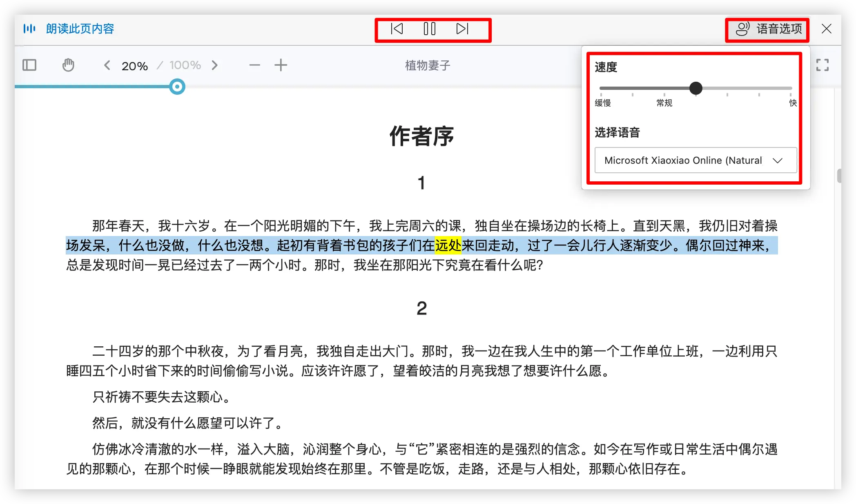Open the Microsoft Xiaoxiao voice dropdown

click(696, 160)
